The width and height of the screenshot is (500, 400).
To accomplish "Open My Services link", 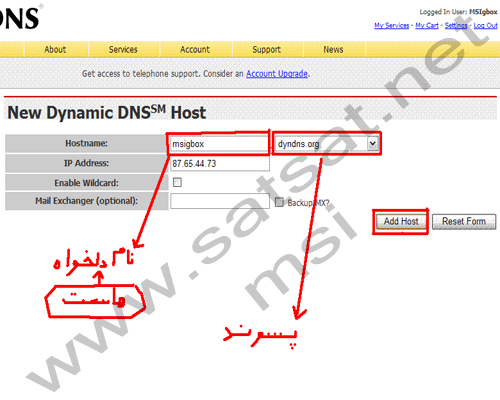I will 391,25.
